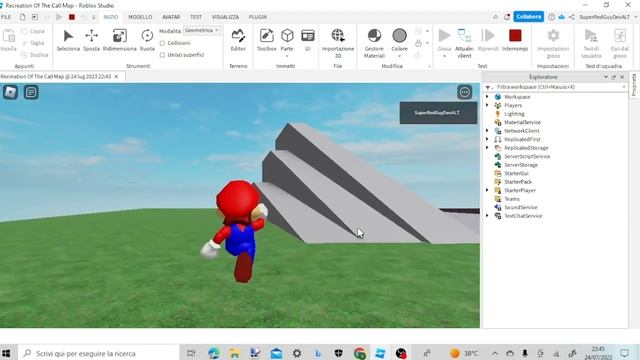This screenshot has width=640, height=360.
Task: Close the Recreation Of The Call Map tab
Action: pos(116,76)
